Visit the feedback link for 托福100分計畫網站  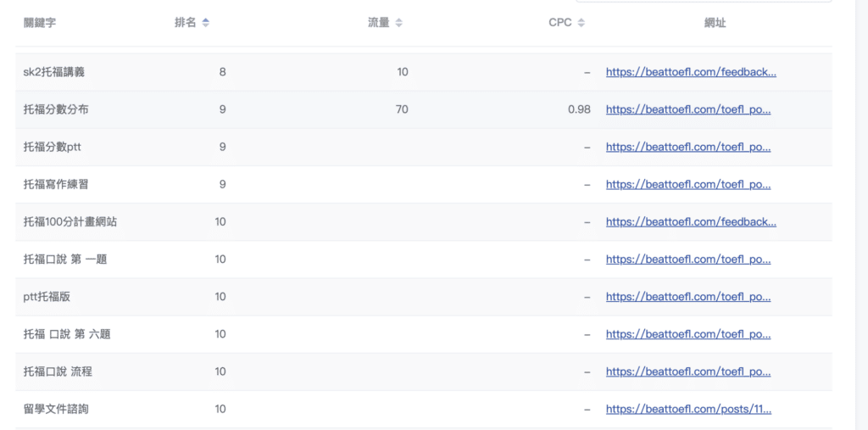coord(690,221)
